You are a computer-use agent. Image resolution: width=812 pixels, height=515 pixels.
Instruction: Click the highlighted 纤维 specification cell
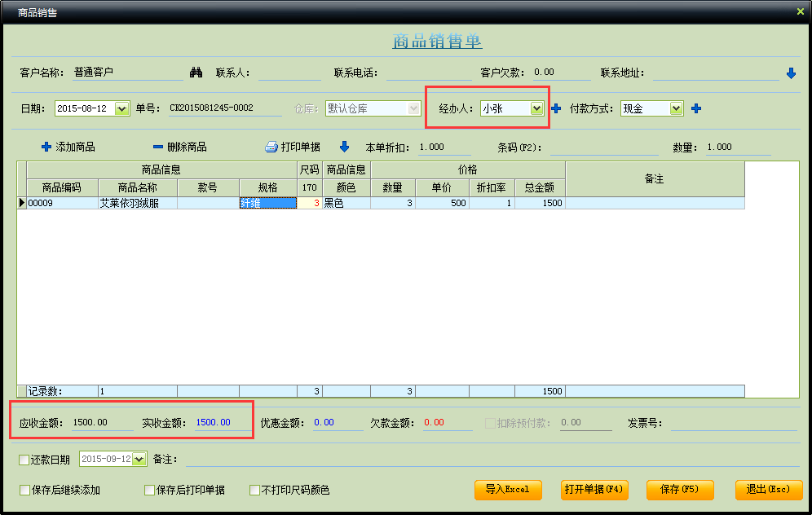click(268, 204)
